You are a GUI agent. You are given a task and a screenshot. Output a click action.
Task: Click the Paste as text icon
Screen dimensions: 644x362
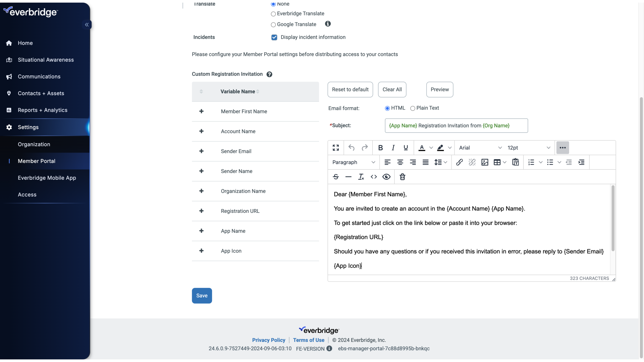[516, 162]
